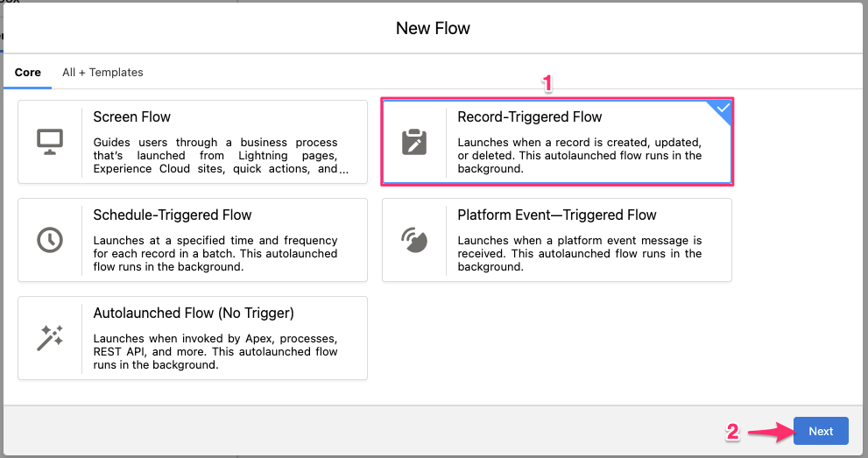Screen dimensions: 868x458
Task: Click the selected checkmark on Record-Triggered Flow
Action: pos(723,109)
